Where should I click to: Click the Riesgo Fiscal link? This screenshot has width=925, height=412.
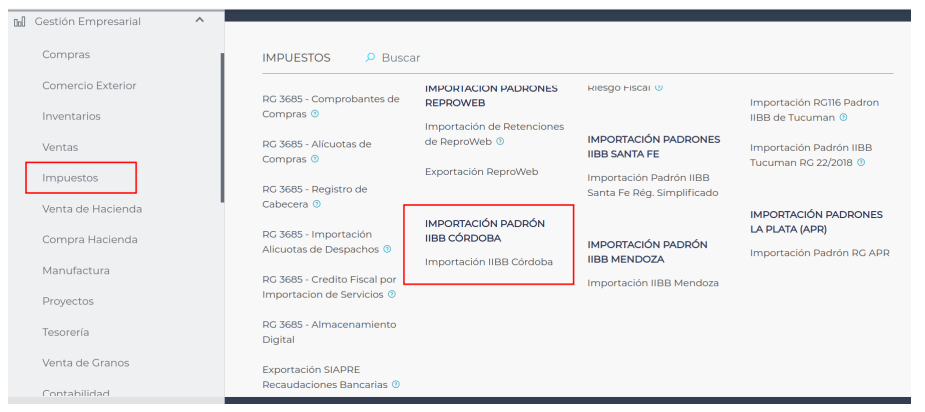pyautogui.click(x=619, y=88)
